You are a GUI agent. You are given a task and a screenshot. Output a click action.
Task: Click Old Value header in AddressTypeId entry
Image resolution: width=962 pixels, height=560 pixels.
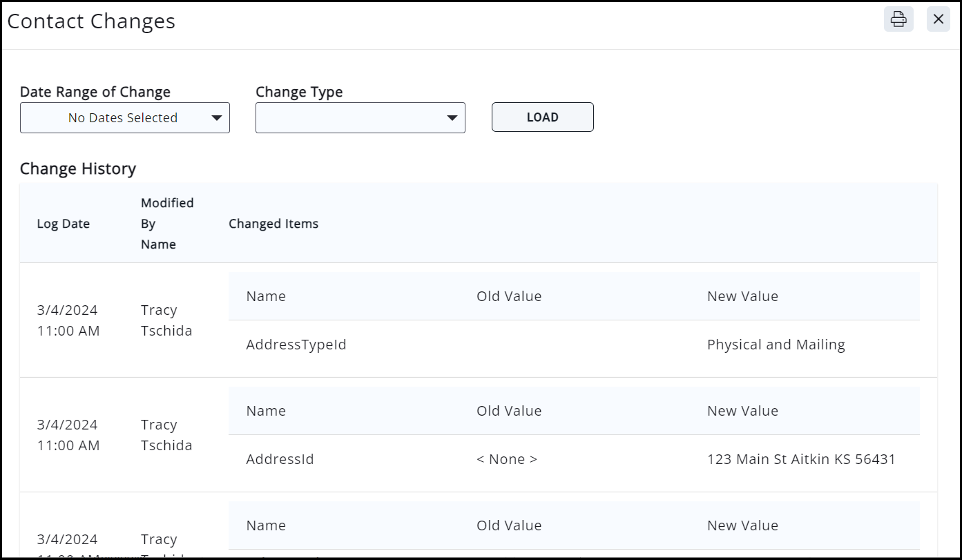click(x=508, y=296)
